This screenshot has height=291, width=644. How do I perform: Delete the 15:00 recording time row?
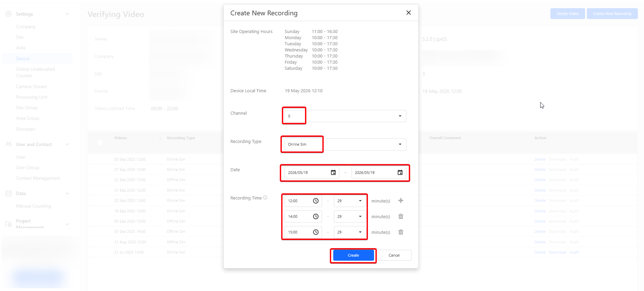click(401, 232)
